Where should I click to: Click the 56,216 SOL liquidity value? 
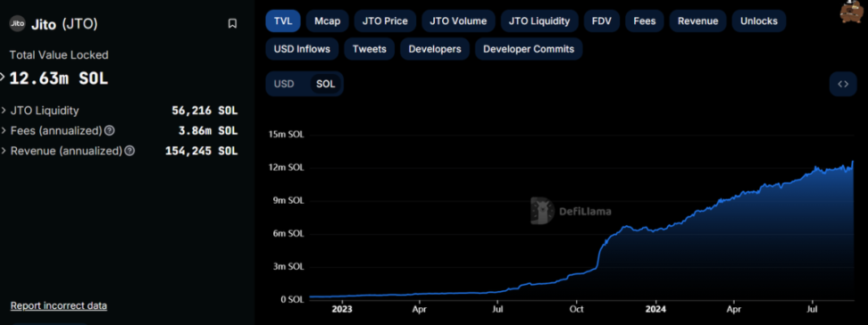[204, 111]
